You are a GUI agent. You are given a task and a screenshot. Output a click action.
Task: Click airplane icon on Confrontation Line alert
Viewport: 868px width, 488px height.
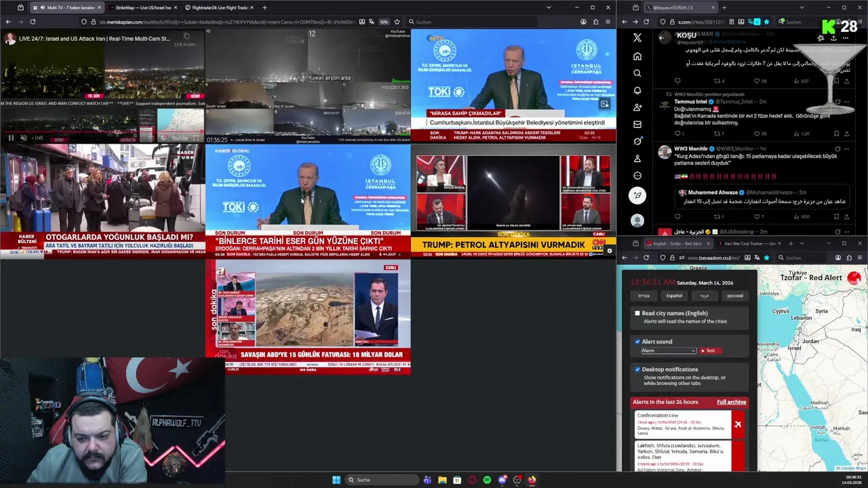click(x=738, y=425)
